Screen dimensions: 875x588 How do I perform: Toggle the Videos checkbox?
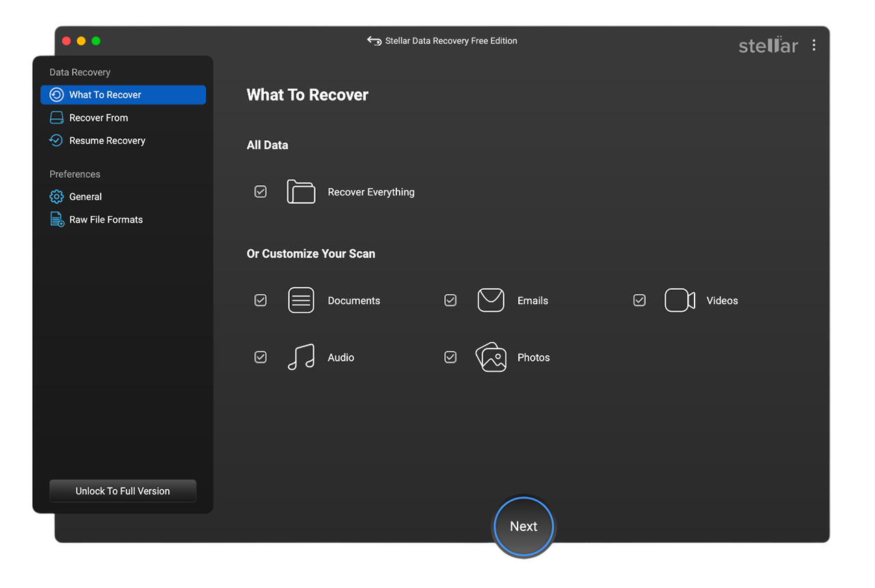point(639,300)
